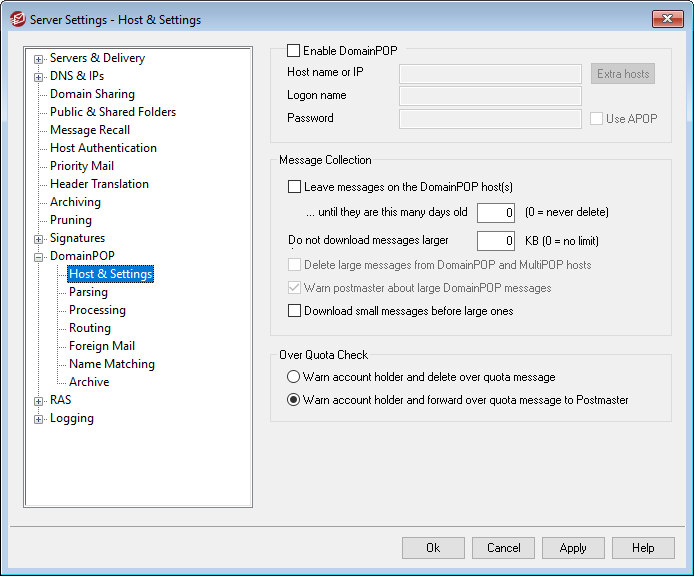Choose forward over quota message to Postmaster
694x576 pixels.
click(x=294, y=400)
